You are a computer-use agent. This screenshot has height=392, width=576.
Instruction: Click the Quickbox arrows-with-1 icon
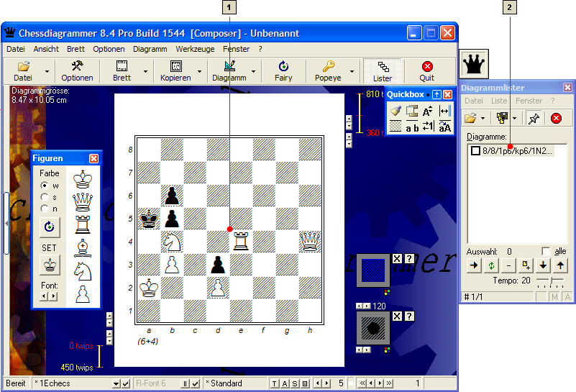click(428, 127)
